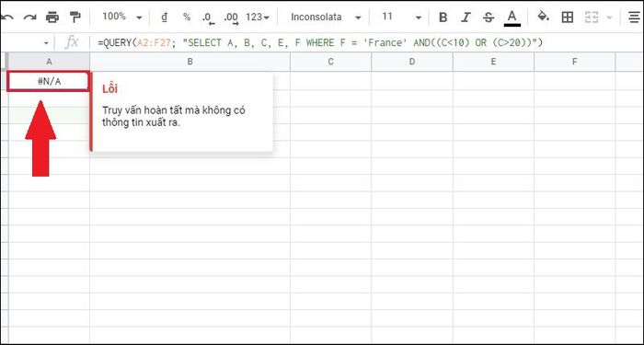Image resolution: width=644 pixels, height=345 pixels.
Task: Select column C header
Action: [x=330, y=62]
